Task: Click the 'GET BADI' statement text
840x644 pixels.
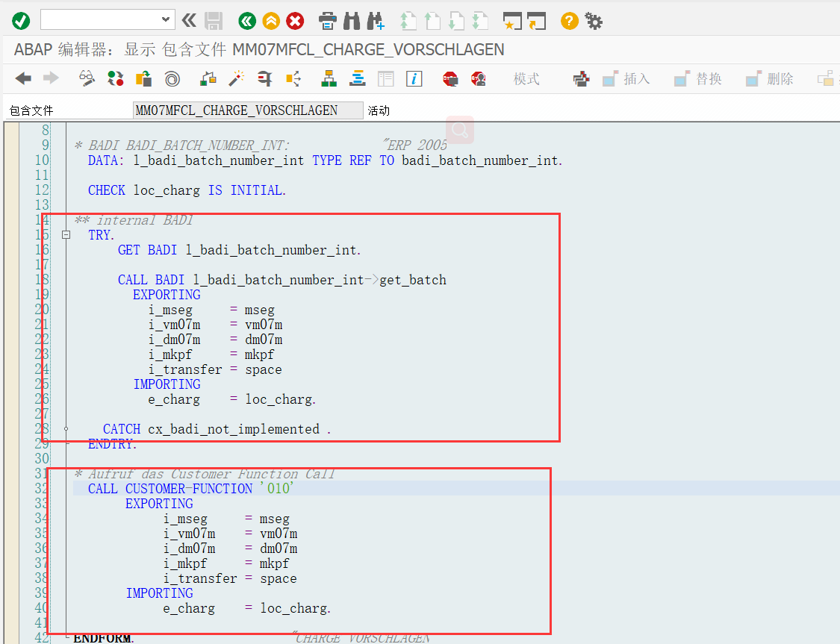Action: tap(147, 250)
